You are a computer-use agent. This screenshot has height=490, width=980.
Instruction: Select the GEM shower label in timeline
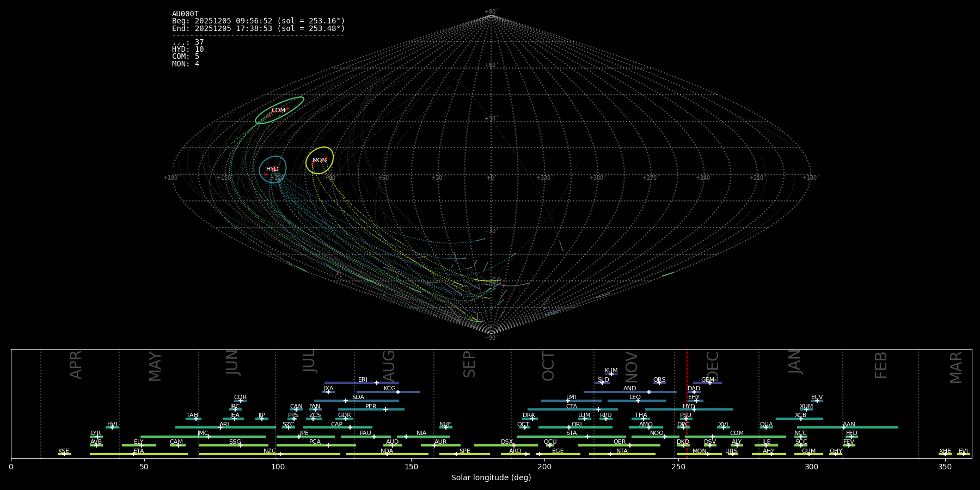(x=708, y=380)
